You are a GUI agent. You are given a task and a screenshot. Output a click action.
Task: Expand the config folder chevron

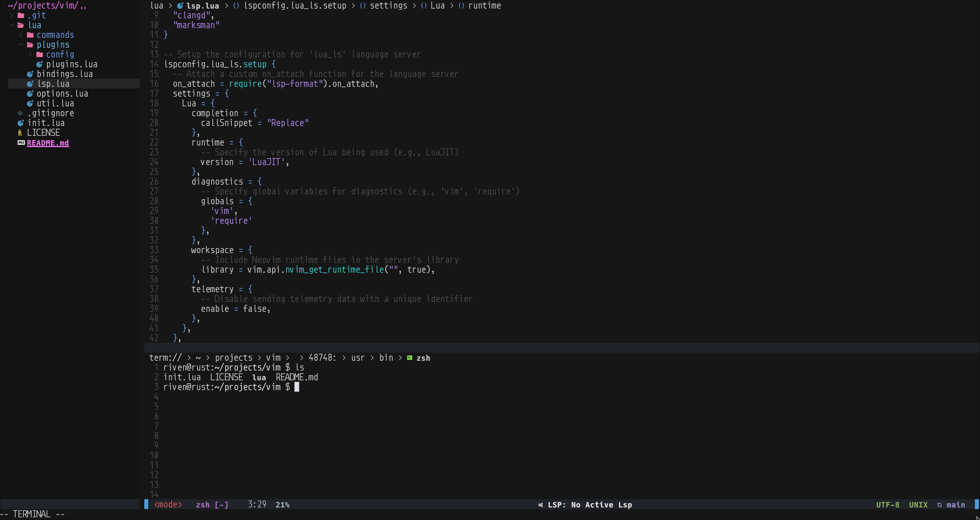coord(30,54)
